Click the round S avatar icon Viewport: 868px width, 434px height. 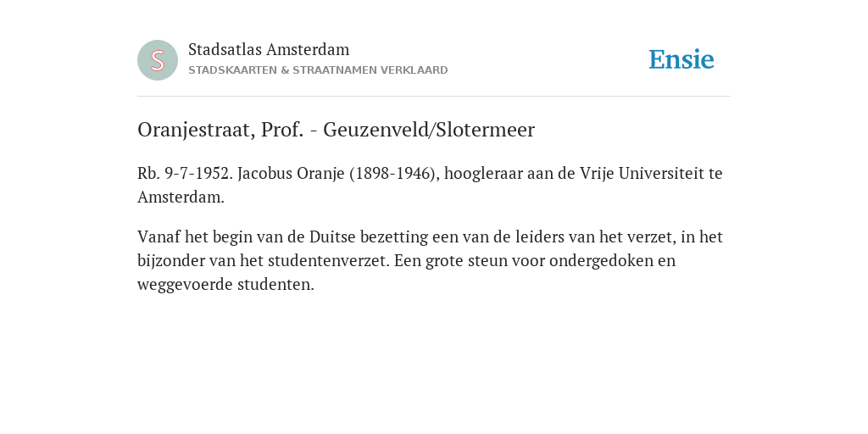pyautogui.click(x=158, y=60)
